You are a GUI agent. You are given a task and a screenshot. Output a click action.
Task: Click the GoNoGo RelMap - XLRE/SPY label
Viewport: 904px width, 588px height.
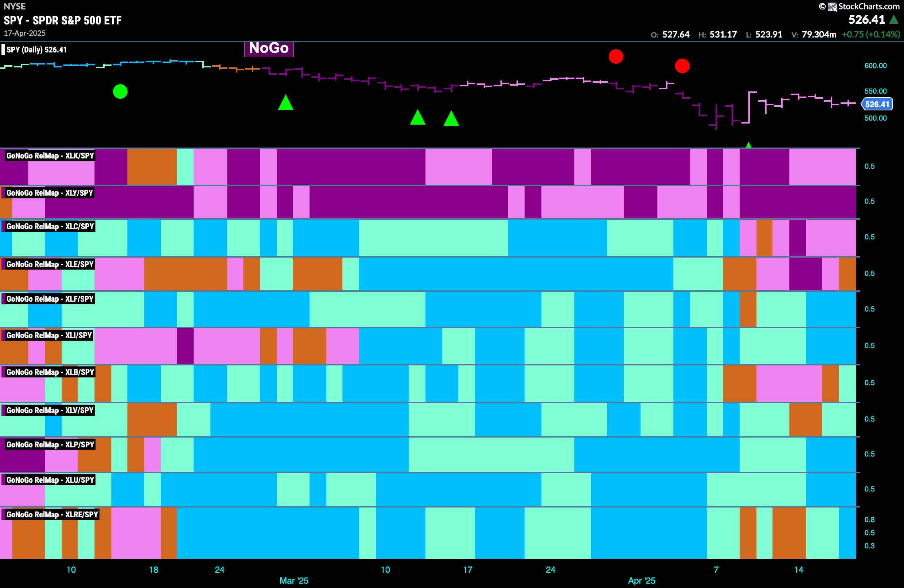(52, 514)
